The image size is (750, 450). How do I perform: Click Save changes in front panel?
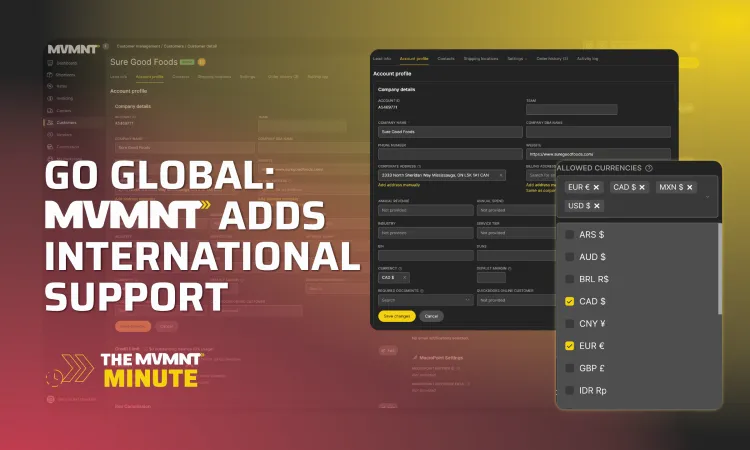point(397,316)
